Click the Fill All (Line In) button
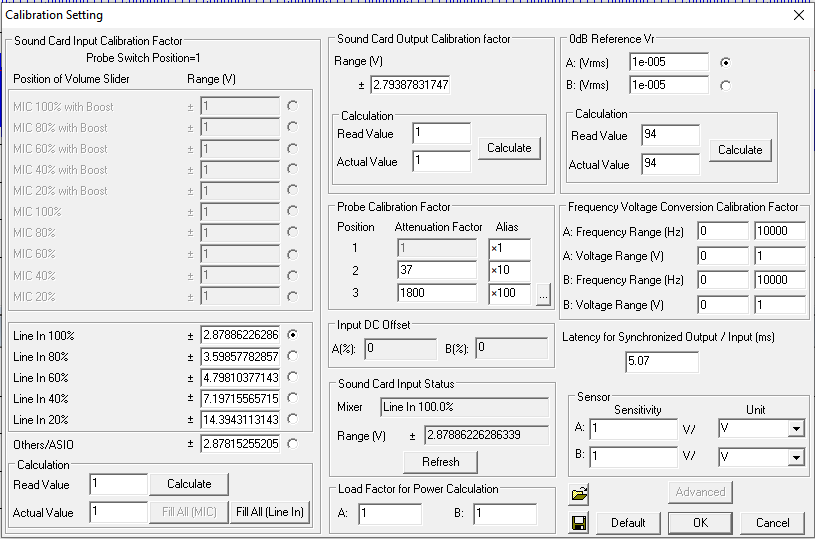Viewport: 815px width, 539px height. [270, 512]
